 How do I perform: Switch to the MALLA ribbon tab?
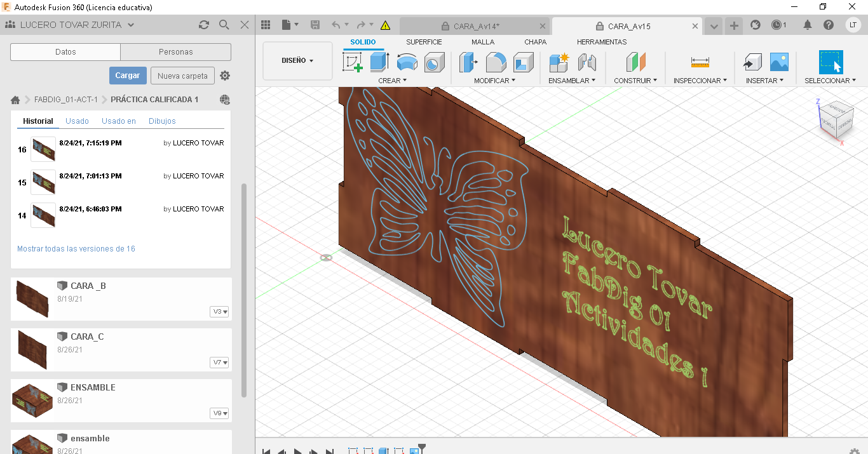[x=483, y=42]
